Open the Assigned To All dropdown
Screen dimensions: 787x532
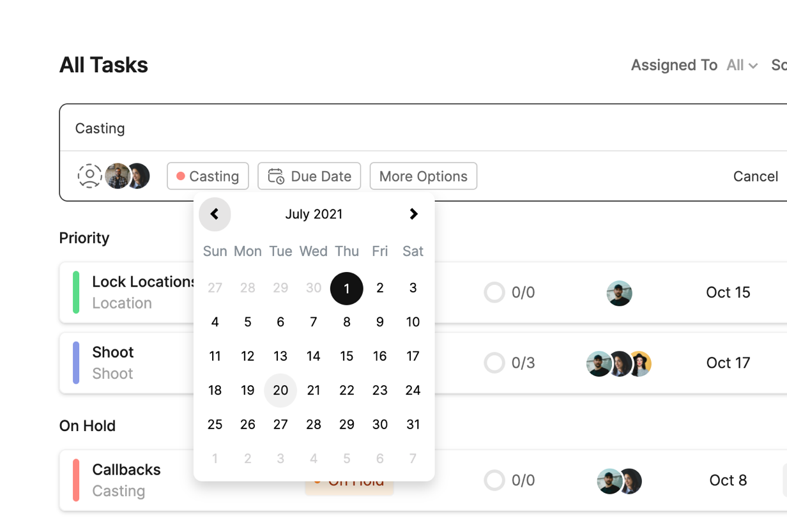(x=742, y=65)
